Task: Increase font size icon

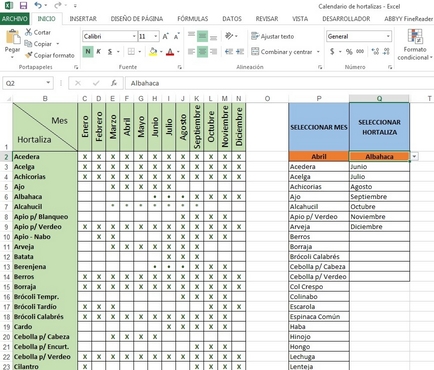Action: click(x=166, y=36)
